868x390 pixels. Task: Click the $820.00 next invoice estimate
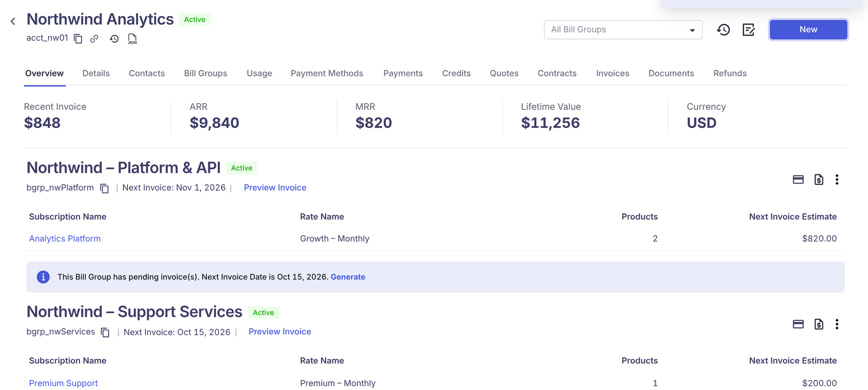pyautogui.click(x=819, y=238)
